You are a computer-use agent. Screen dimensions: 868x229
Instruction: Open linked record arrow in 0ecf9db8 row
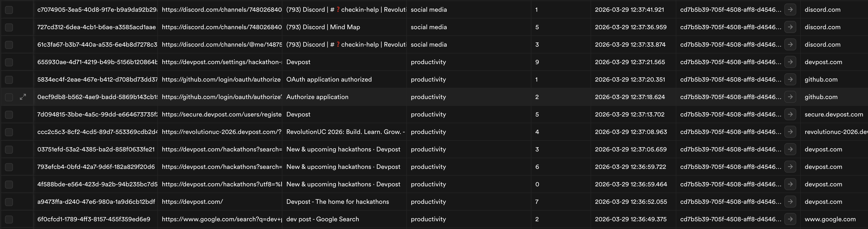click(790, 97)
